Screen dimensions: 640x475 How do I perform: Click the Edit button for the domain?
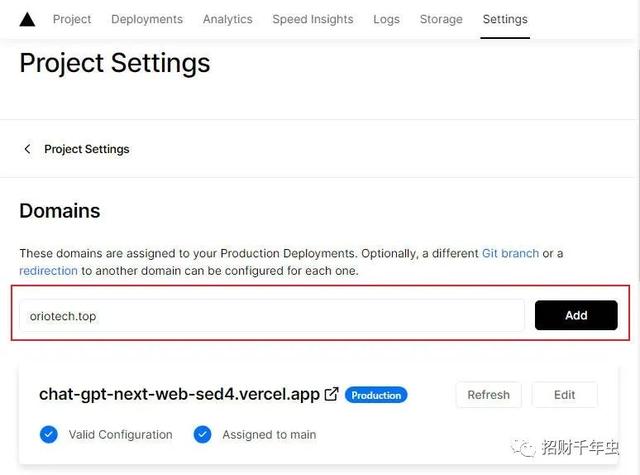565,395
